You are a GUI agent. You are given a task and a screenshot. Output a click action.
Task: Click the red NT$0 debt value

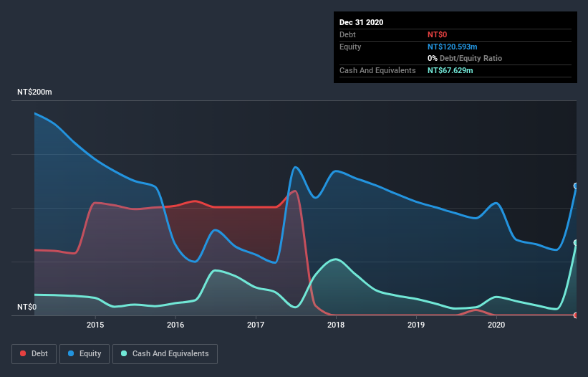click(x=438, y=34)
